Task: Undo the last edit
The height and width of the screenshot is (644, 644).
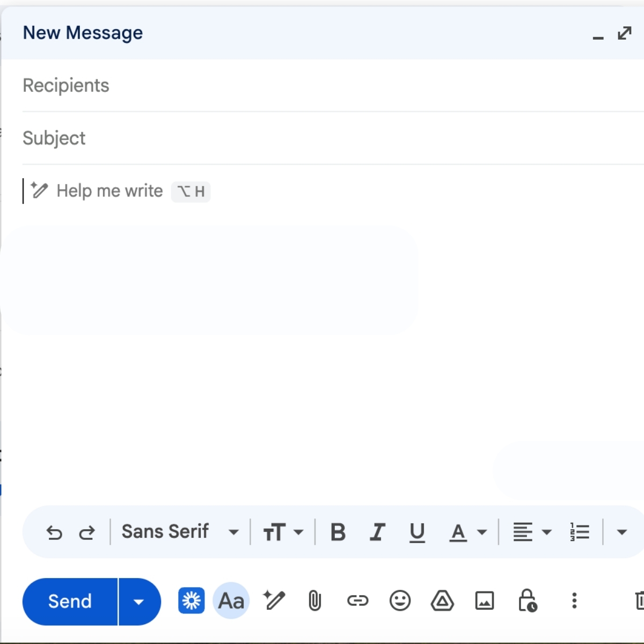Action: point(54,532)
